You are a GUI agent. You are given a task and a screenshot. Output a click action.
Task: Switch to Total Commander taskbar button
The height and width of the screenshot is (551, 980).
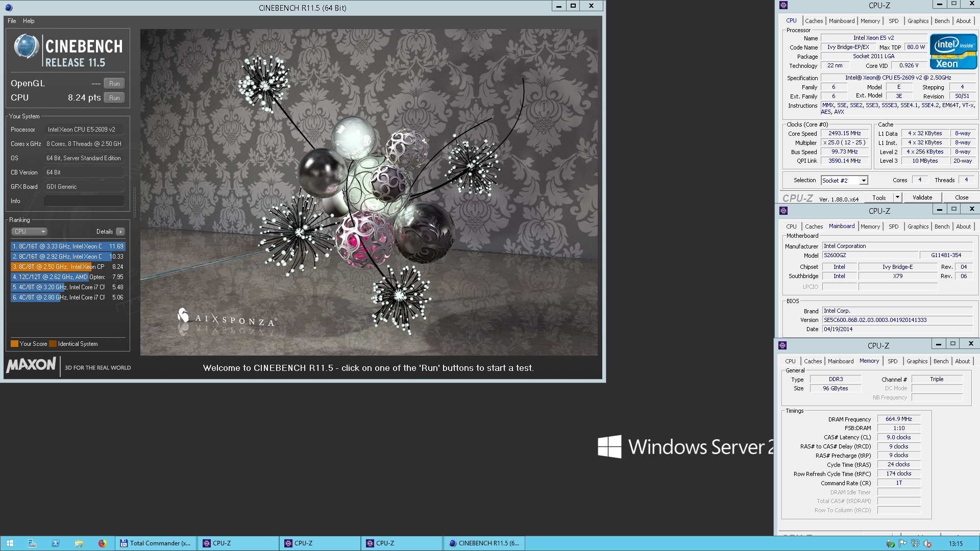click(x=156, y=543)
